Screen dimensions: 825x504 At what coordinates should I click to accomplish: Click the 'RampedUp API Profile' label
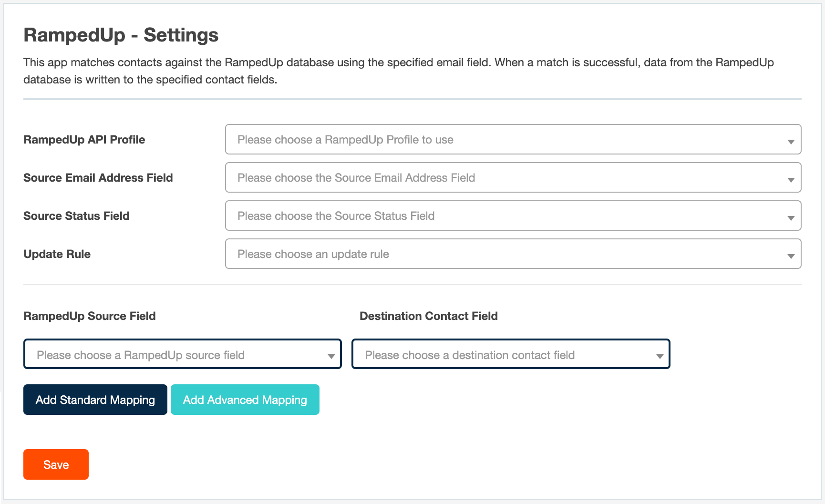tap(84, 140)
